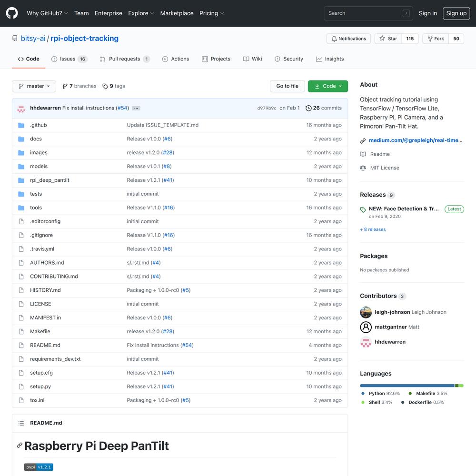
Task: Click the anchor link icon beside Raspberry Pi heading
Action: point(20,445)
